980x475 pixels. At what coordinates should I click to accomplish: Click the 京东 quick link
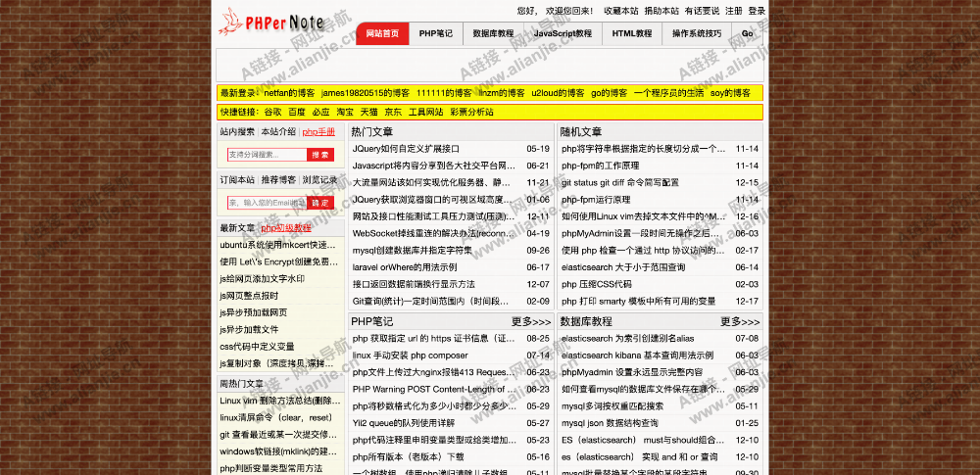[x=393, y=113]
